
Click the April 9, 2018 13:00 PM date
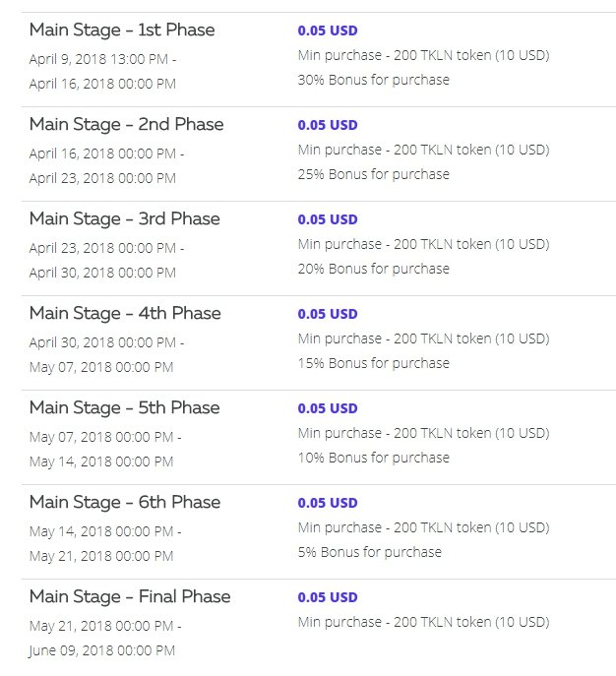click(98, 59)
